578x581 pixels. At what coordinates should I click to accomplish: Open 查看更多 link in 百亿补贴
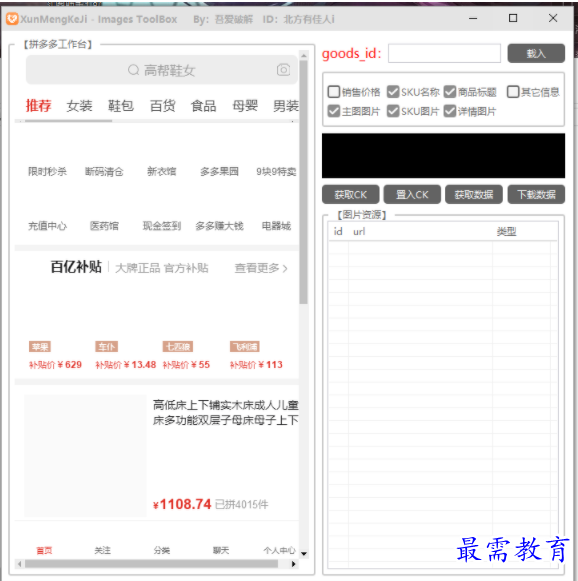(261, 268)
